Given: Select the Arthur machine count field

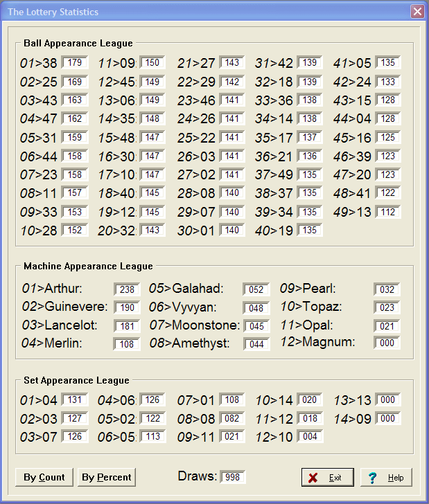Looking at the screenshot, I should pos(128,289).
